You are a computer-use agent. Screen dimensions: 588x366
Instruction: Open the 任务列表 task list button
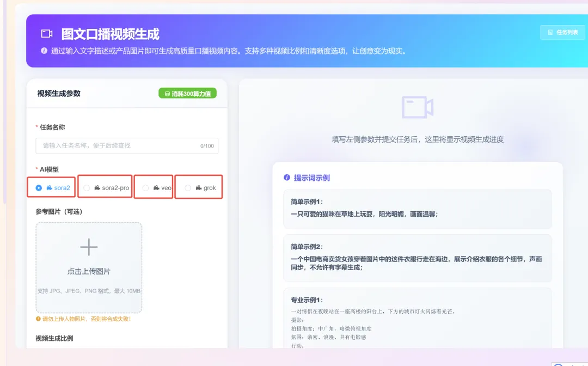point(562,32)
